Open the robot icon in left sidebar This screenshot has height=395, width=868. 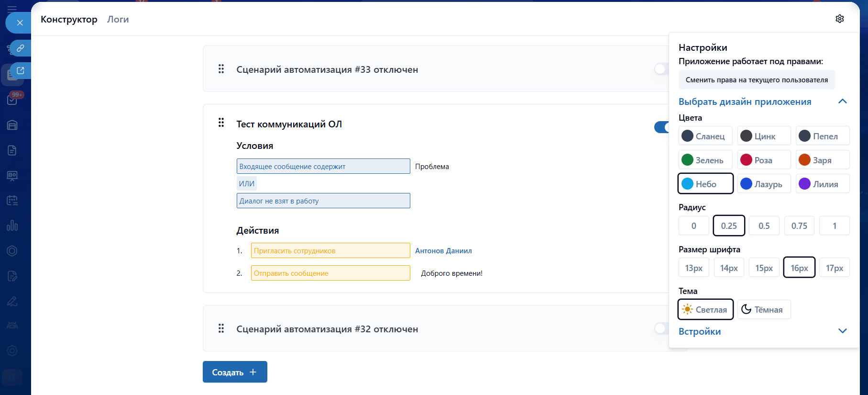12,326
